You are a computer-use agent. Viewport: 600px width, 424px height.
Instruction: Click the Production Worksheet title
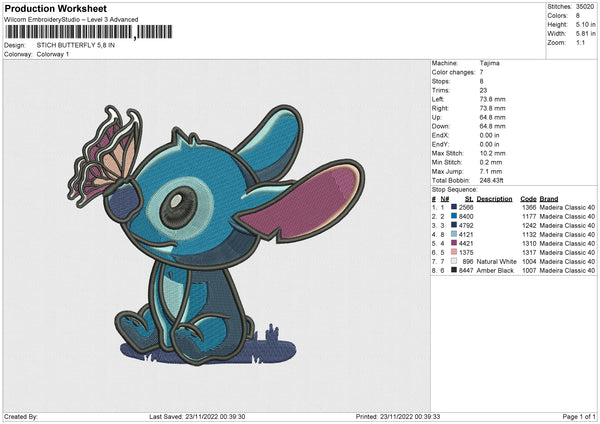(55, 8)
